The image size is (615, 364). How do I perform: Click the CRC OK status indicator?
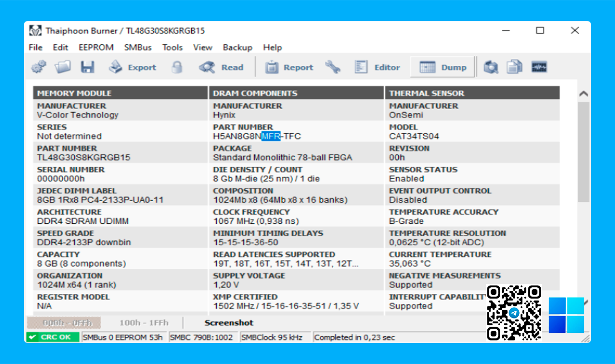53,337
